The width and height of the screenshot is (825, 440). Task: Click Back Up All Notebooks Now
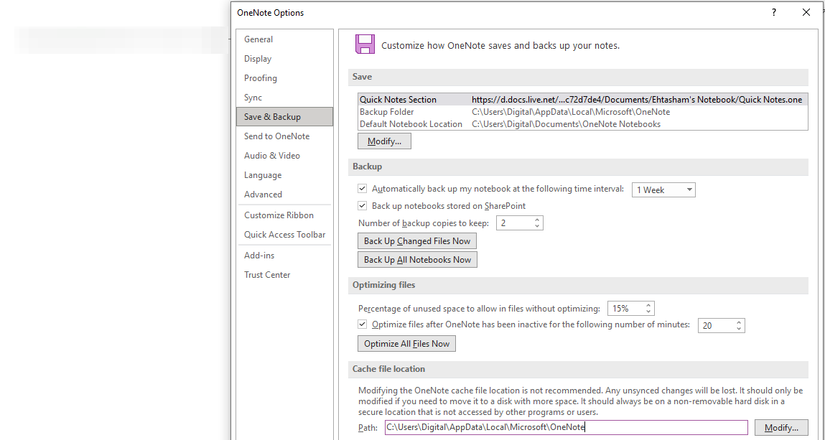(x=417, y=260)
